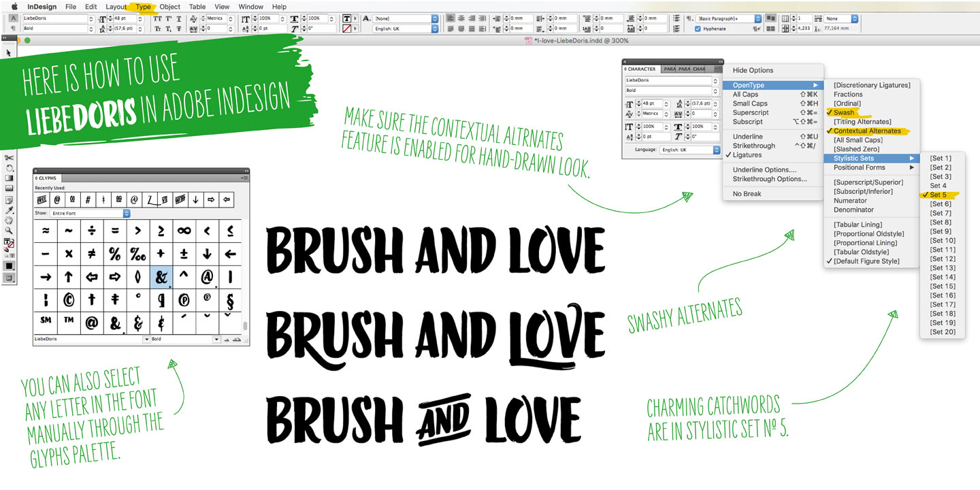Toggle the Contextual Alternates option

tap(866, 131)
